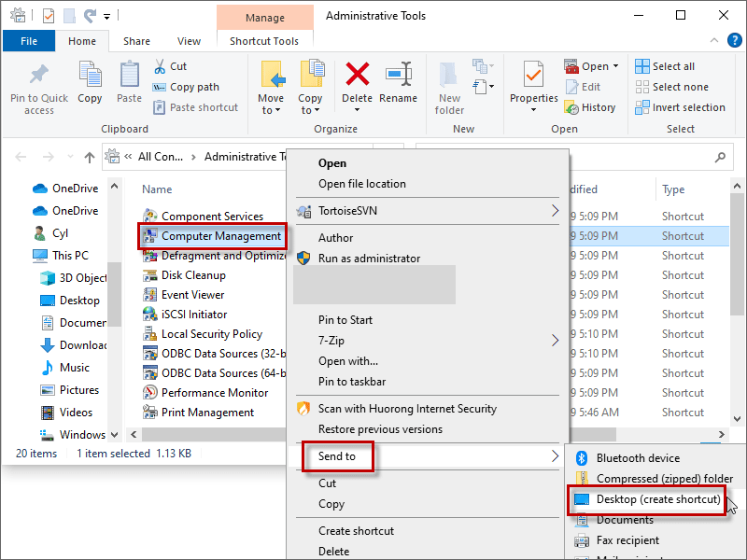This screenshot has height=560, width=747.
Task: Switch to the View tab
Action: tap(189, 41)
